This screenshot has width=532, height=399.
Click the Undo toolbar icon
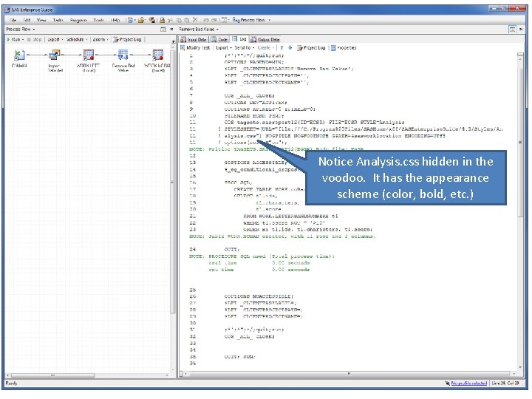[206, 20]
